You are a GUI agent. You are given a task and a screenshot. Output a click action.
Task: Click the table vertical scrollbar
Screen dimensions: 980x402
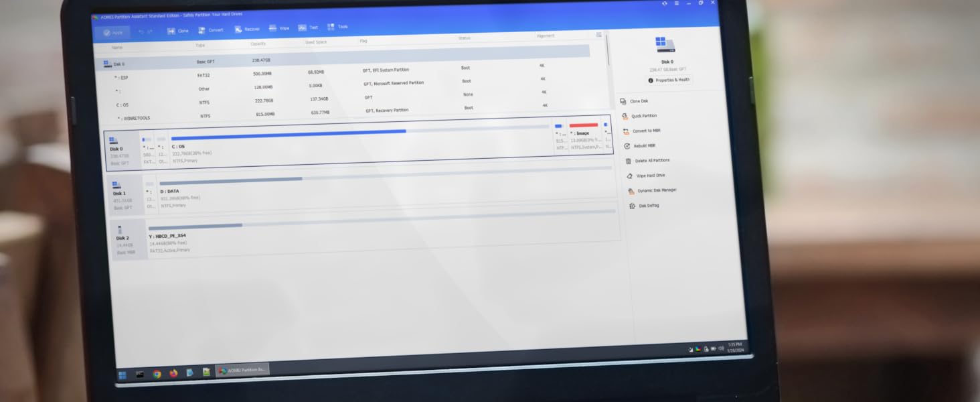point(608,50)
